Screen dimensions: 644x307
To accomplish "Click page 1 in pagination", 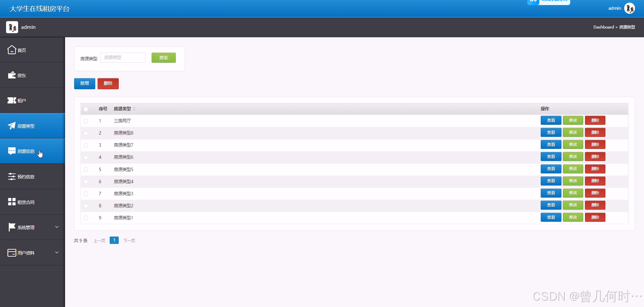I will (114, 240).
